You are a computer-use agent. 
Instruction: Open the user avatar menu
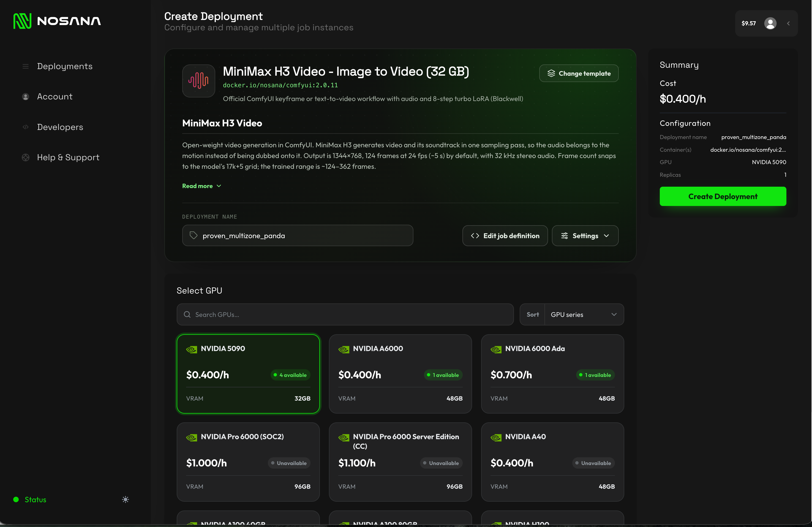click(770, 23)
